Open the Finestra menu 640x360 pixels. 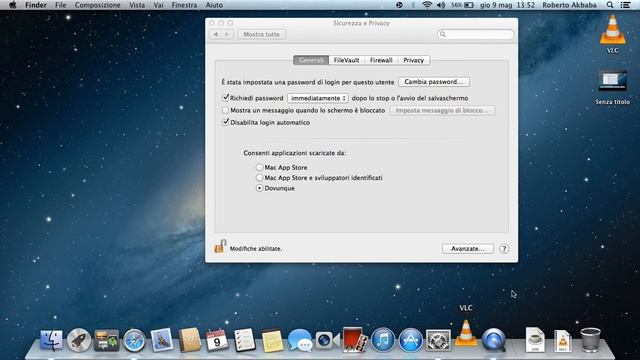tap(184, 5)
